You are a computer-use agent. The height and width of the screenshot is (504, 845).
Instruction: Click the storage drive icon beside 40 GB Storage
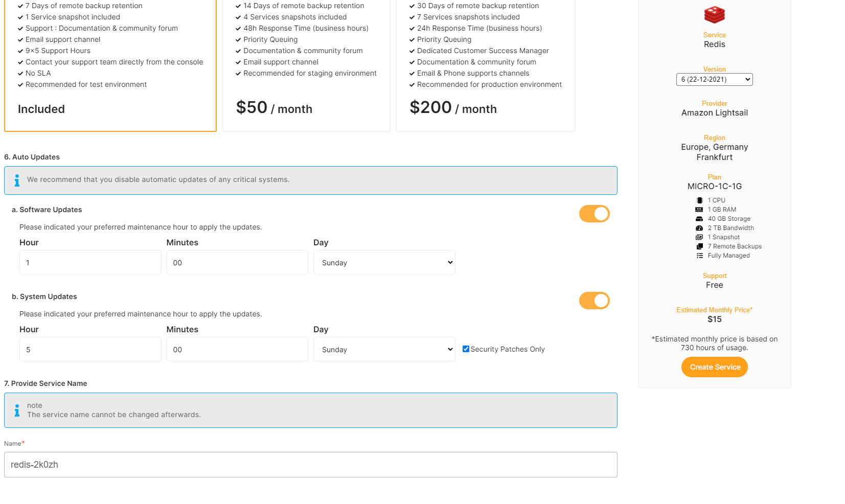pyautogui.click(x=699, y=219)
